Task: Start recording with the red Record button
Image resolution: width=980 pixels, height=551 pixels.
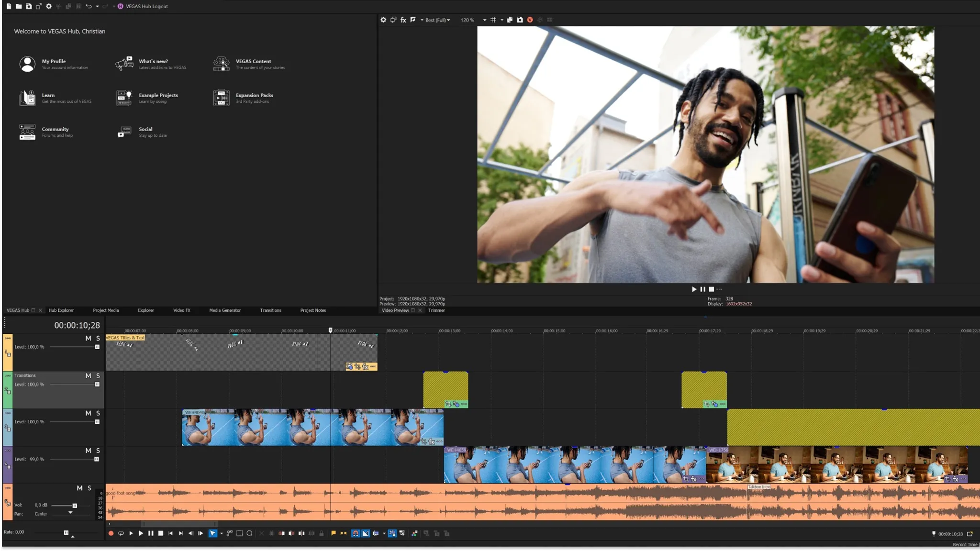Action: point(111,533)
